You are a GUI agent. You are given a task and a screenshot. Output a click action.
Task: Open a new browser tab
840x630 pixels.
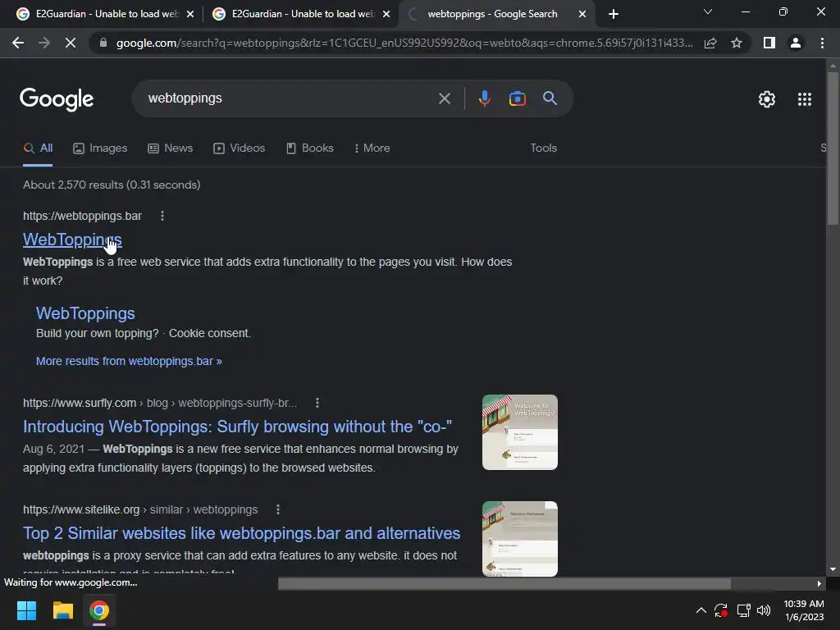[x=614, y=14]
